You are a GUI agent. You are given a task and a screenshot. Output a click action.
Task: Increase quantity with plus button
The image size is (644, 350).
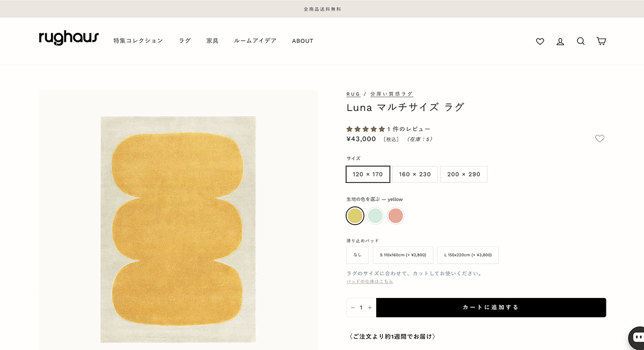(370, 308)
